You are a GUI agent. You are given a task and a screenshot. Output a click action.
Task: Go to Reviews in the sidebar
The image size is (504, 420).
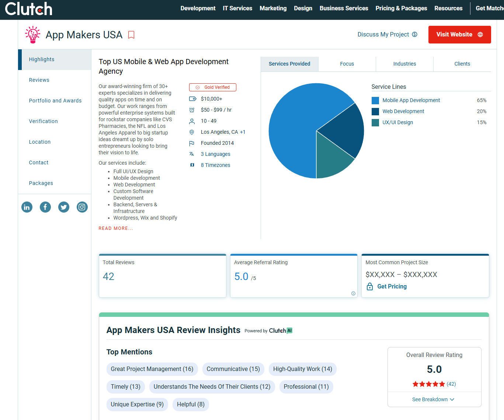[x=39, y=80]
